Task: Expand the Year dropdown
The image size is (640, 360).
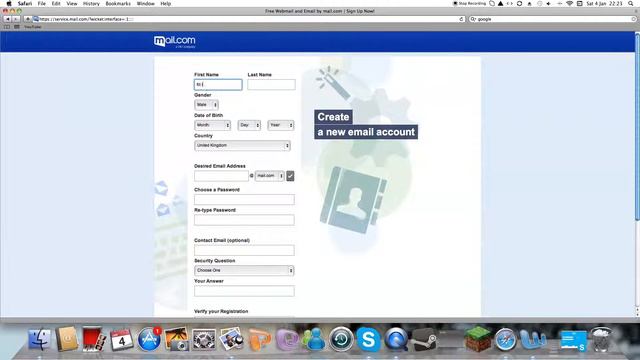Action: pyautogui.click(x=281, y=125)
